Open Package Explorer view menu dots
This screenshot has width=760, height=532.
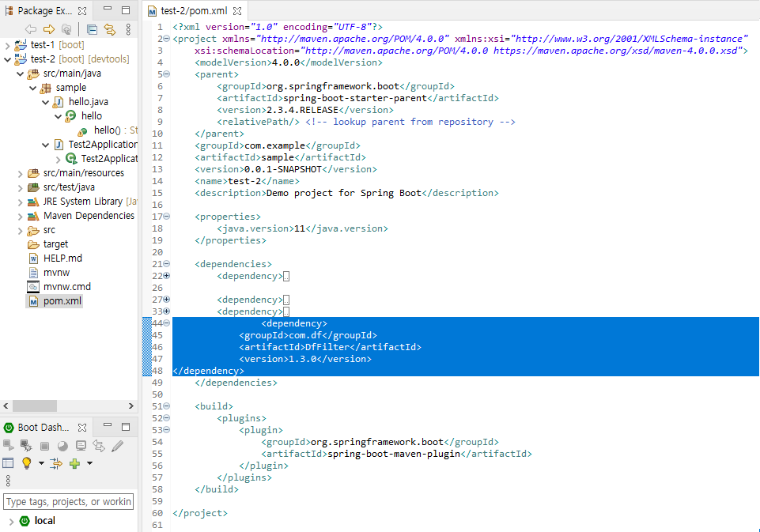coord(128,29)
